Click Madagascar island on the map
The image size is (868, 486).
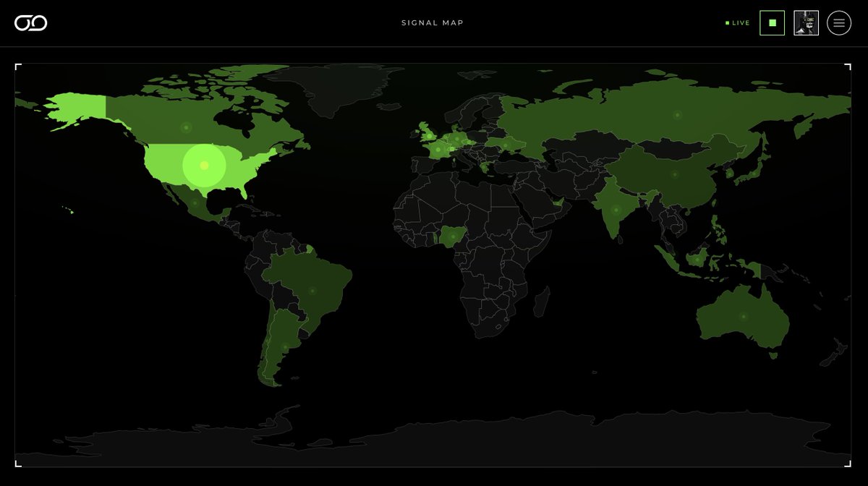pos(541,301)
